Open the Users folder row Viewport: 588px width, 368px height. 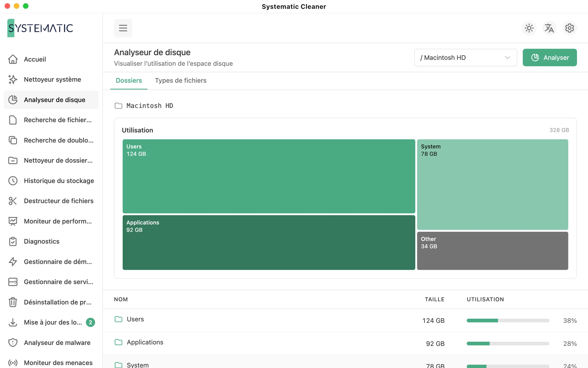[345, 320]
